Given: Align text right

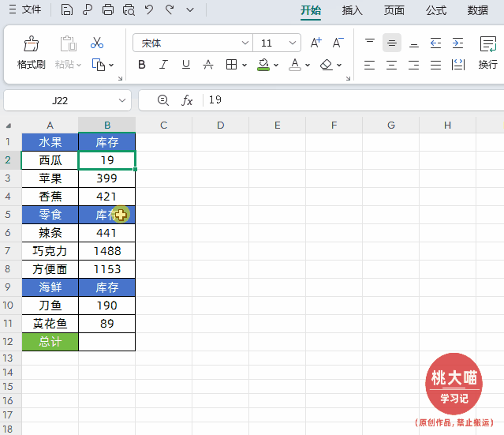Looking at the screenshot, I should click(413, 65).
